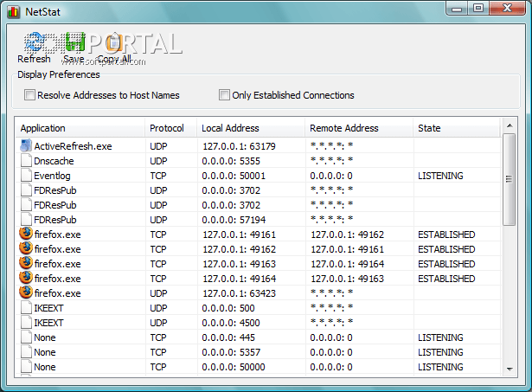Click the file icon of None port 5357
532x392 pixels.
[26, 351]
